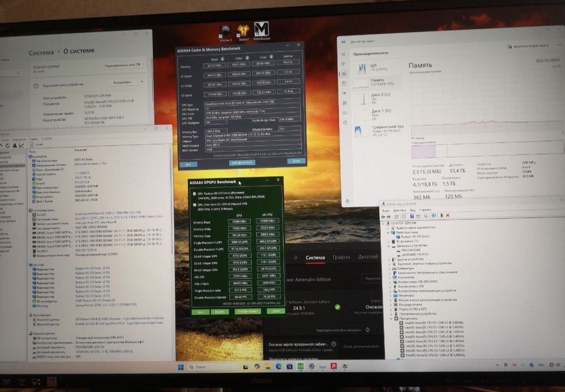Select ЦП performance item in Task Manager
The width and height of the screenshot is (565, 392).
[x=377, y=67]
